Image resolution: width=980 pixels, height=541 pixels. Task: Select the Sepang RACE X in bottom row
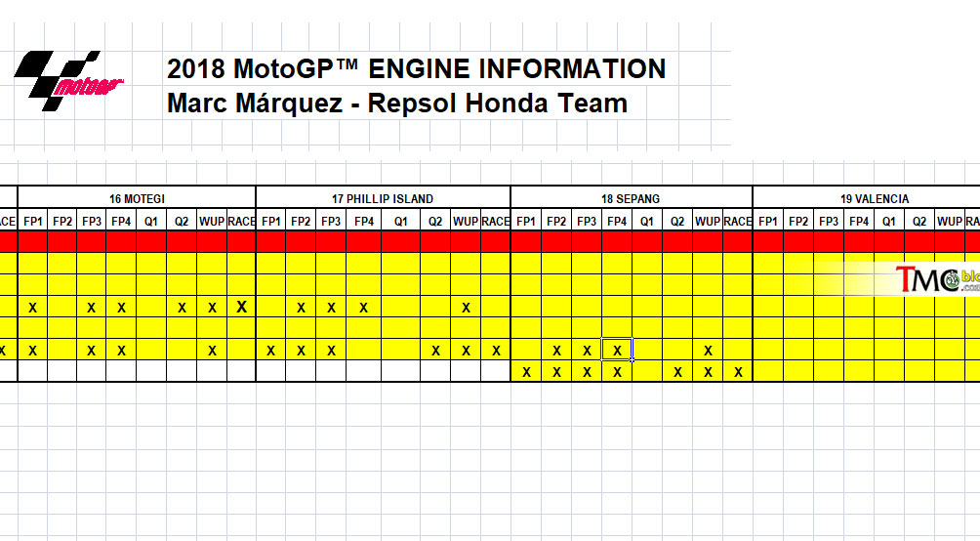[738, 371]
